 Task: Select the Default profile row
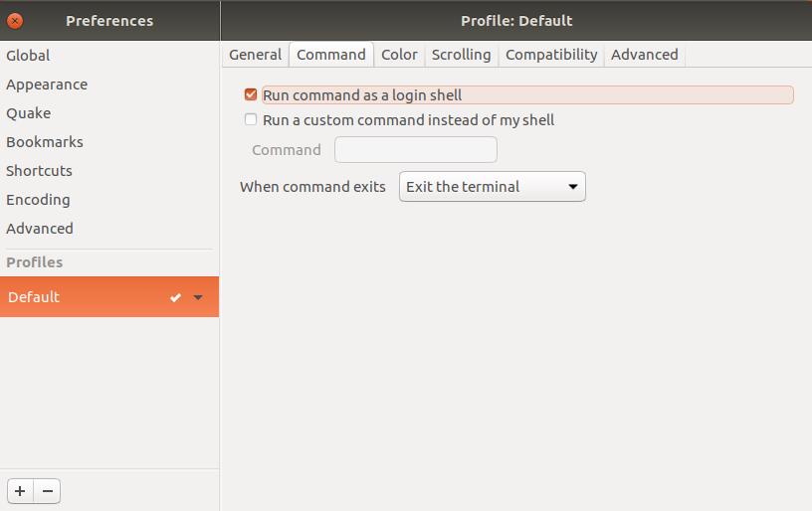(109, 297)
